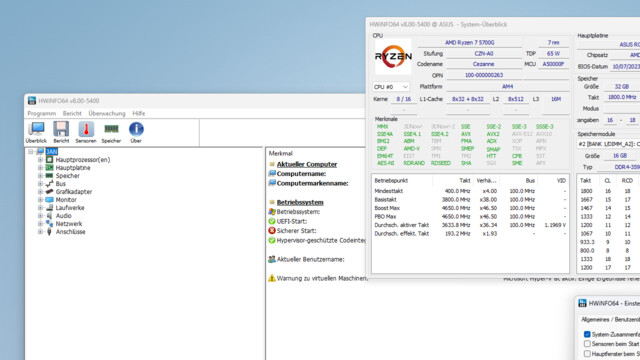640x360 pixels.
Task: Click the Mindesttakt row
Action: pos(470,191)
